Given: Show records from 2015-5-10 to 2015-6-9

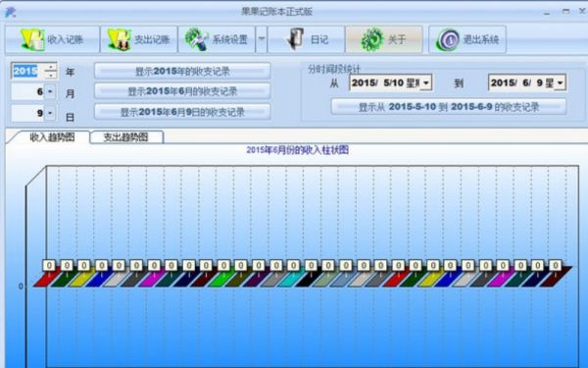Looking at the screenshot, I should (x=449, y=107).
